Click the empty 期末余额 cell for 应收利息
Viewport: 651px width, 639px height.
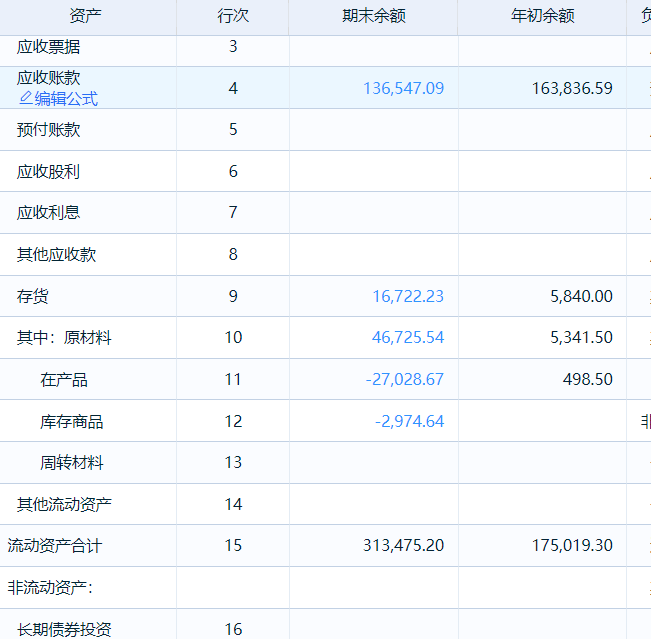point(373,212)
